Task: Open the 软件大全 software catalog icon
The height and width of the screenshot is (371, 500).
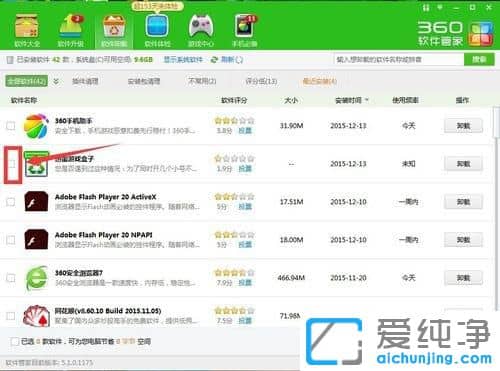Action: (x=27, y=27)
